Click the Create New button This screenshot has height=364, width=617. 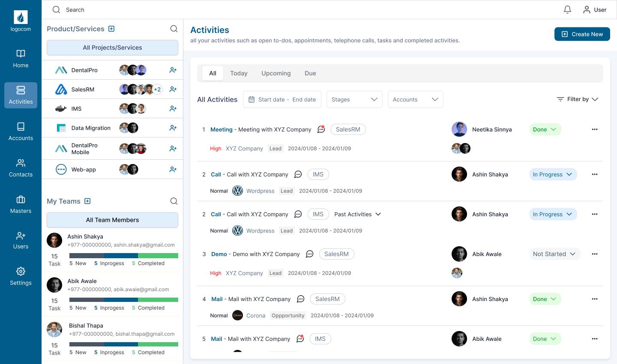click(582, 34)
